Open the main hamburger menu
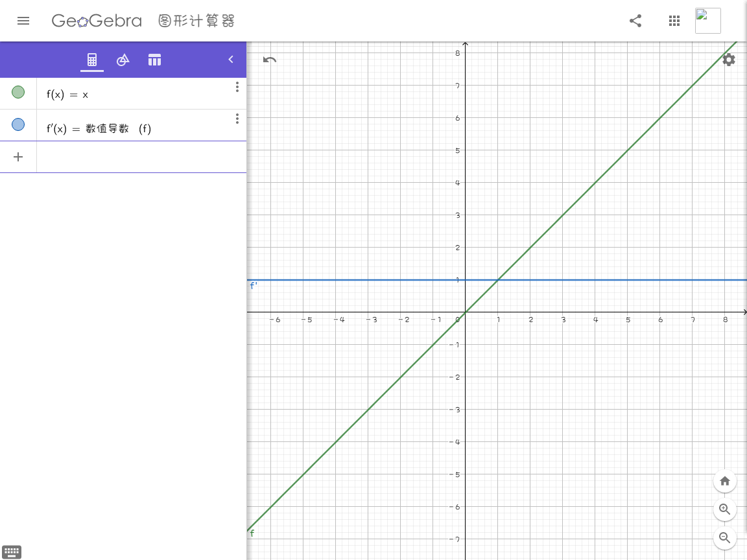 coord(23,21)
